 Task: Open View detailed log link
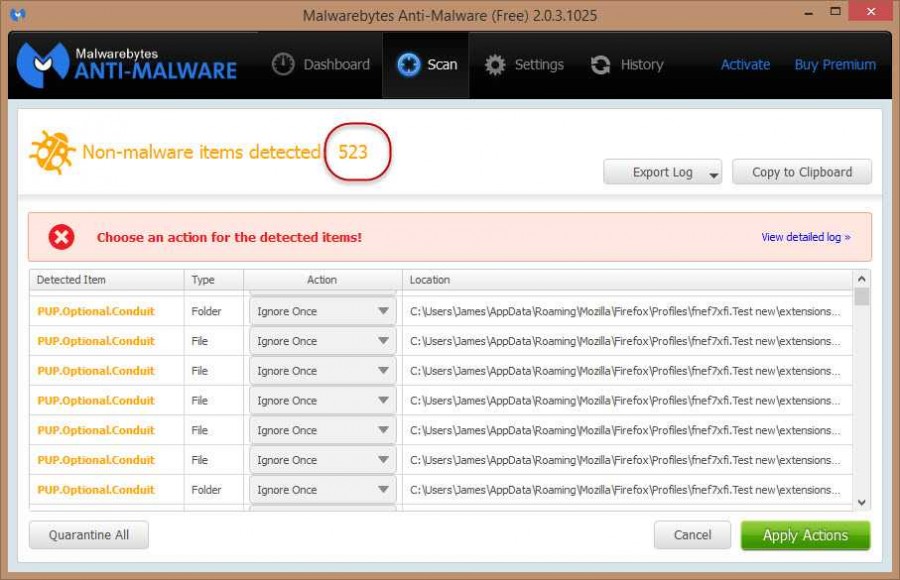point(806,237)
